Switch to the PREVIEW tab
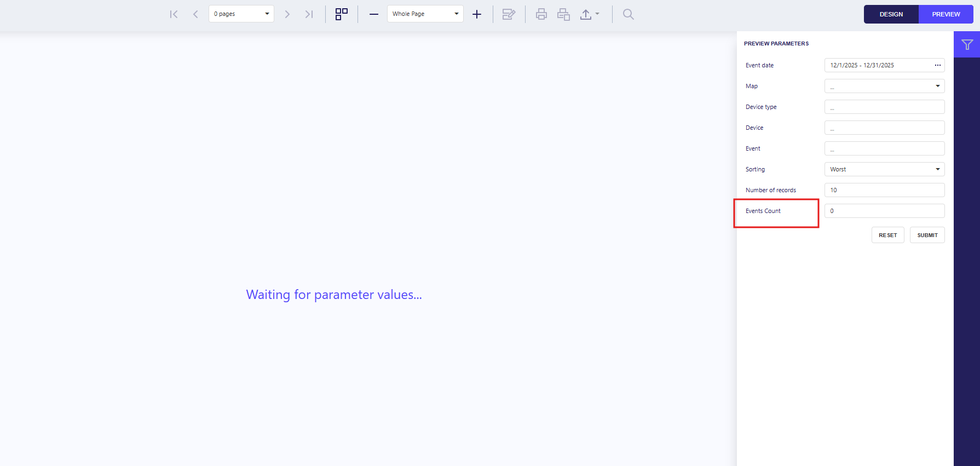Screen dimensions: 980x466 [946, 14]
